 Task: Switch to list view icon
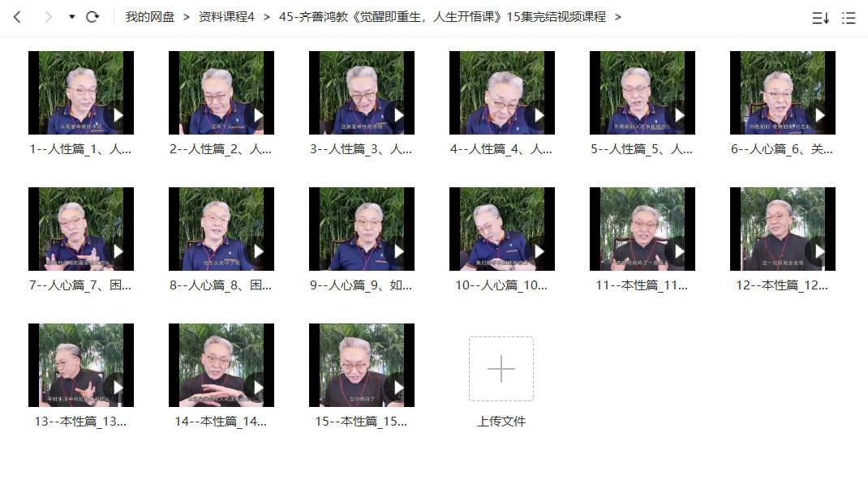click(x=849, y=19)
